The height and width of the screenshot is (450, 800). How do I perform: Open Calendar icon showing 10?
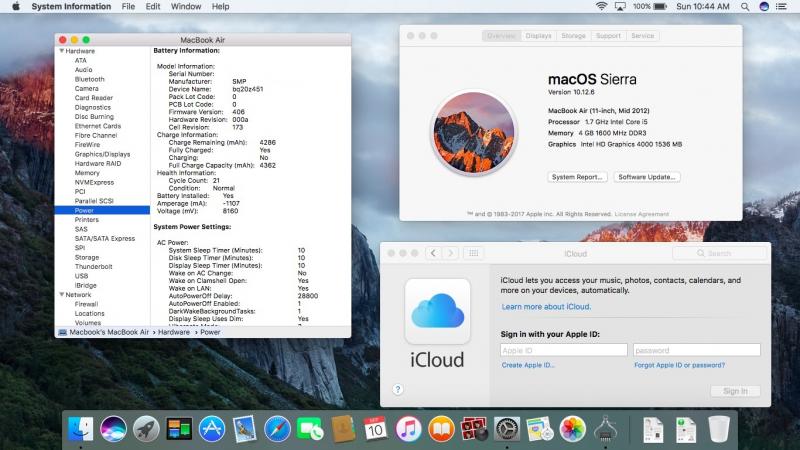pos(376,429)
